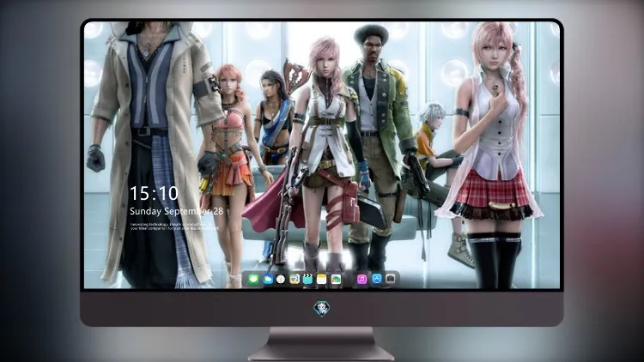Open the Maps app in dock
Screen dimensions: 644x362
coord(295,280)
